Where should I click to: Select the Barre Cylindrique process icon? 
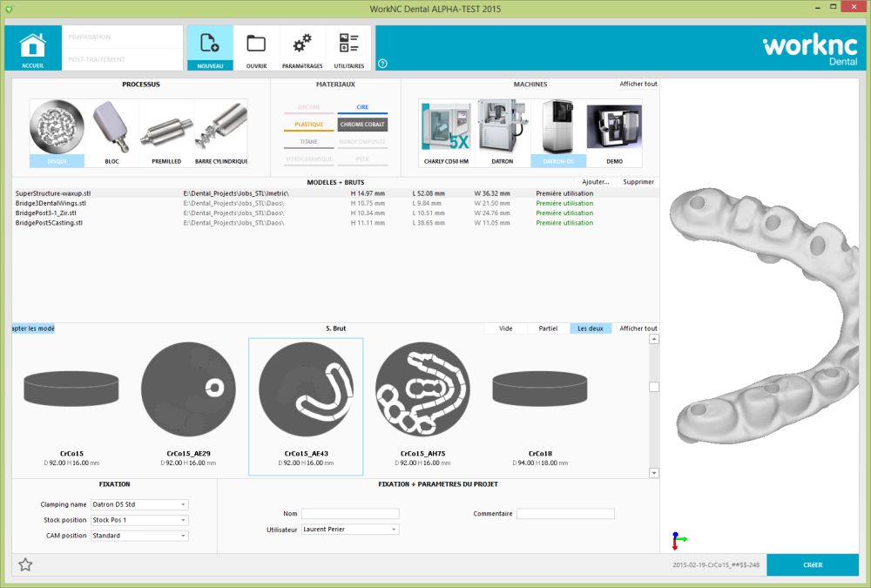(221, 133)
